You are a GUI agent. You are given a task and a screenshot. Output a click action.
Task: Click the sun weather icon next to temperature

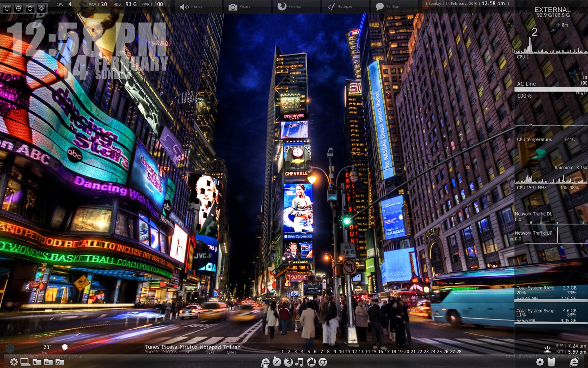click(65, 347)
